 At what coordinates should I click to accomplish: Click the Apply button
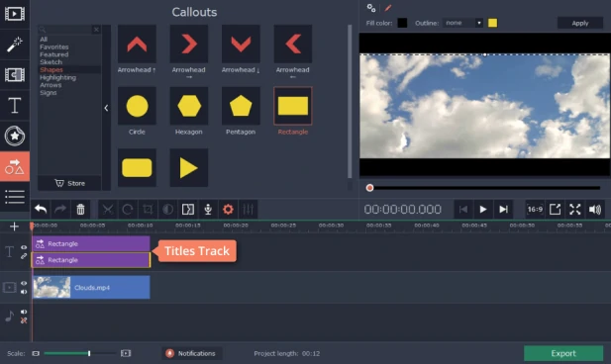click(x=580, y=23)
